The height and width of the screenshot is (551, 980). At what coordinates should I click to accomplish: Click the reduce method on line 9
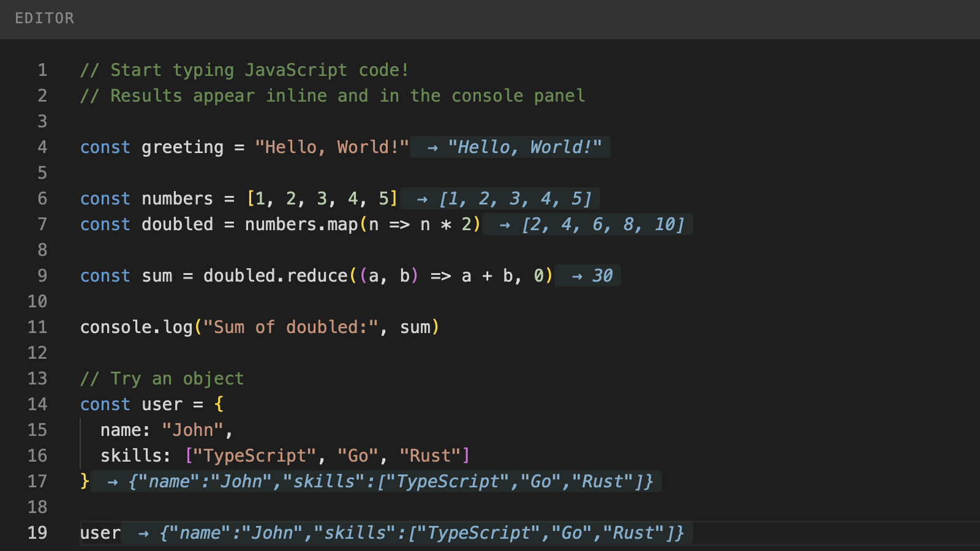pos(317,275)
